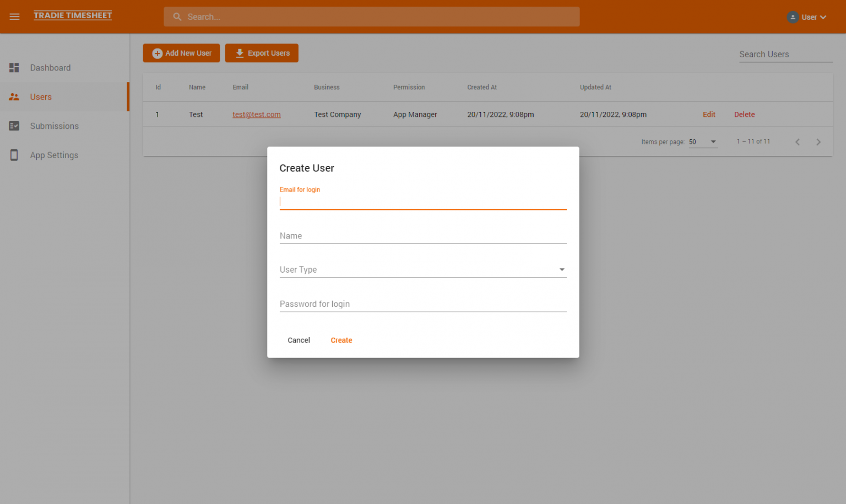Click the Search Users field

point(785,54)
